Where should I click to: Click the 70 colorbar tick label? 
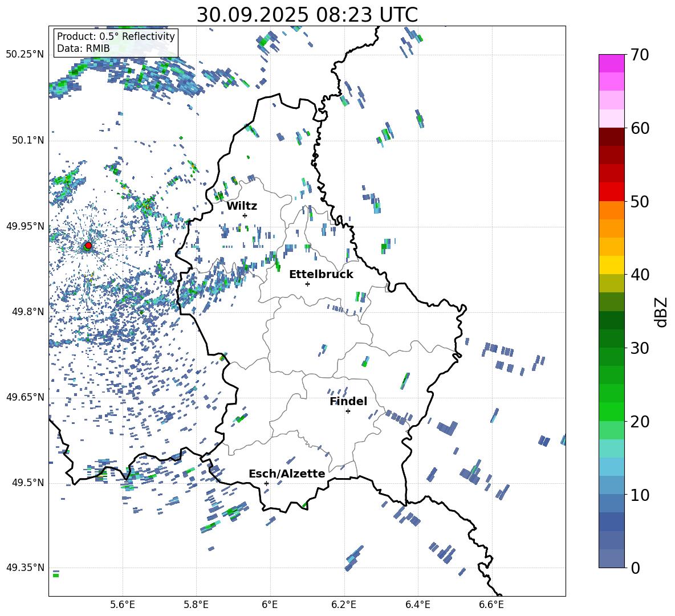coord(640,55)
